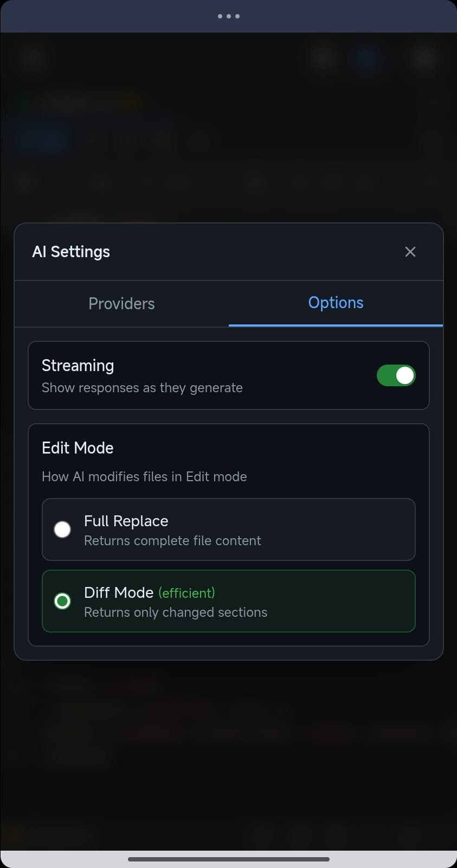Disable the Streaming toggle switch
457x868 pixels.
396,375
